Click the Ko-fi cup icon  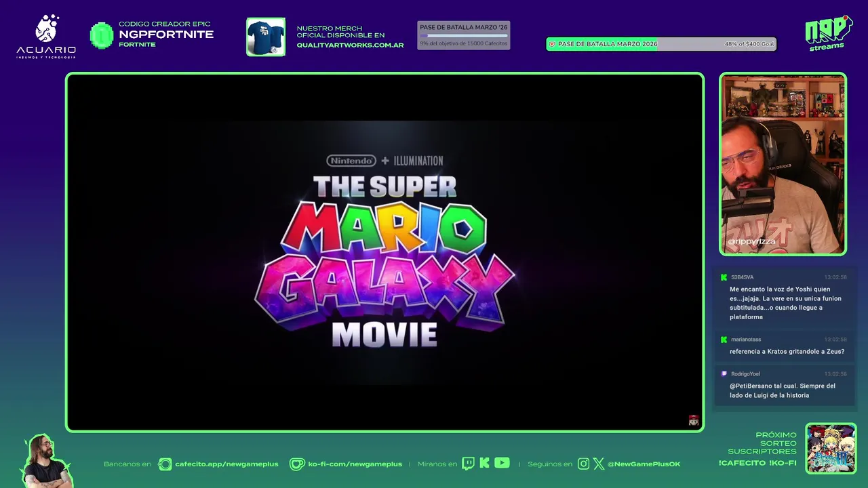coord(297,464)
